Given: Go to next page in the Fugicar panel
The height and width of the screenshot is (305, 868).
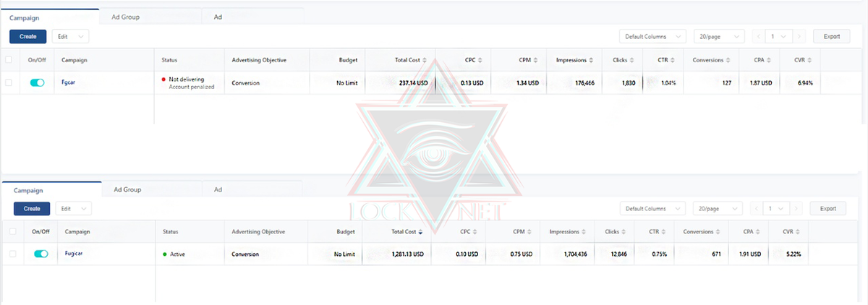Looking at the screenshot, I should (x=796, y=208).
